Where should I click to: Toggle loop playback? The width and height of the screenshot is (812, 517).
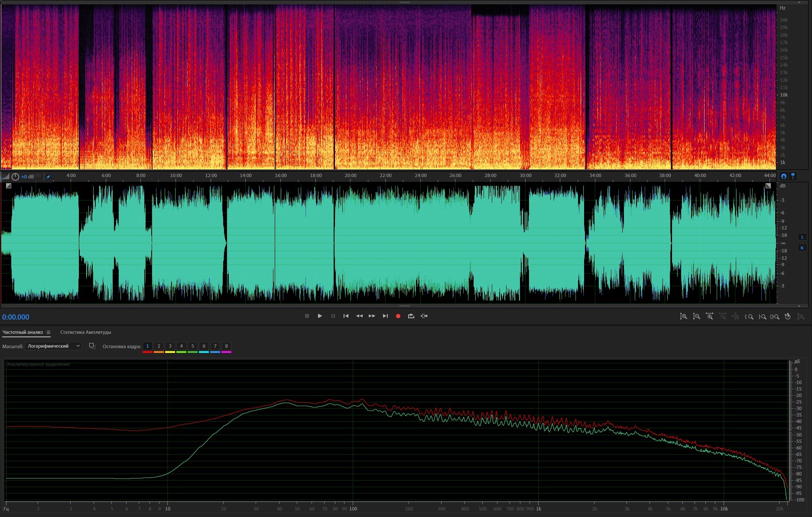pyautogui.click(x=411, y=316)
